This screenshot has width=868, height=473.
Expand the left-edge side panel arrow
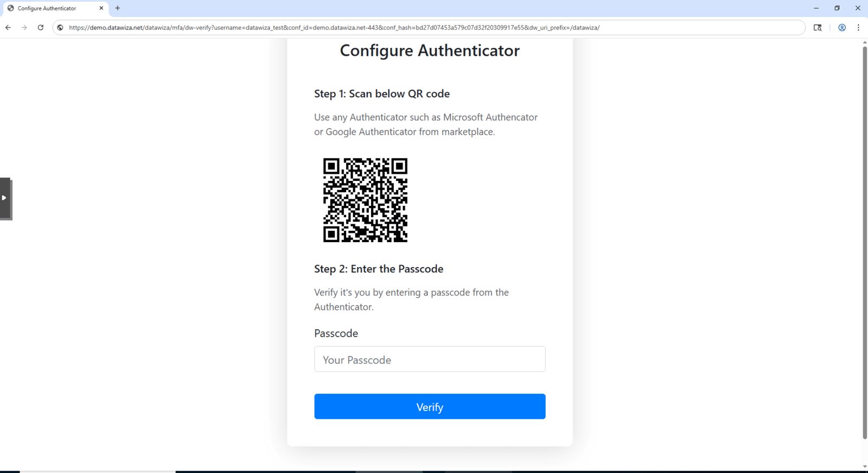tap(5, 198)
